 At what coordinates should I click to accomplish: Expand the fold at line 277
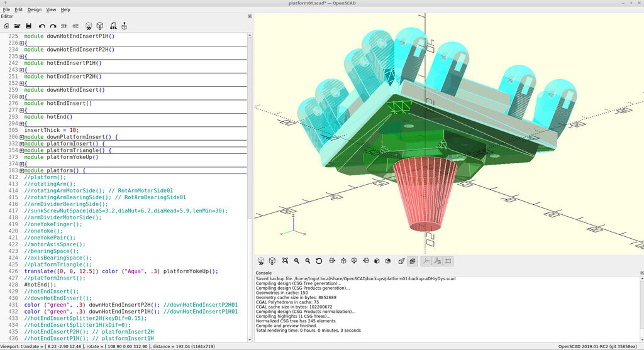point(22,111)
